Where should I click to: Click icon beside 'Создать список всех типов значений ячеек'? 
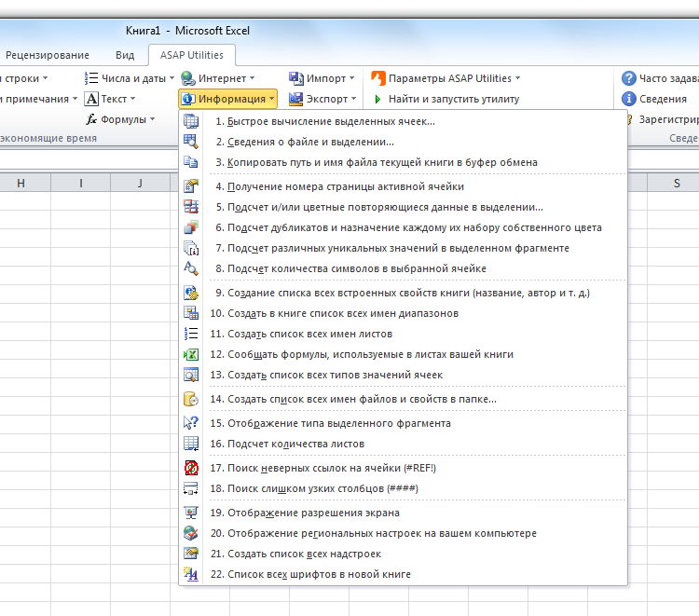191,375
